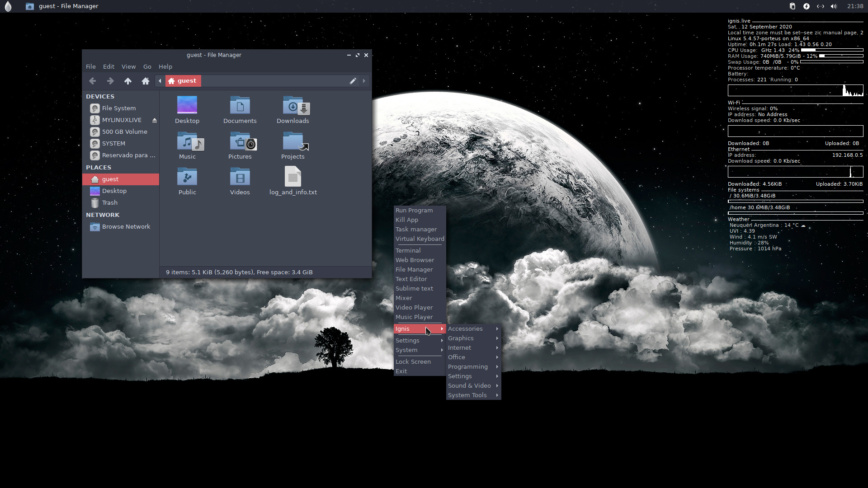Click the guest path bar button

click(x=183, y=81)
